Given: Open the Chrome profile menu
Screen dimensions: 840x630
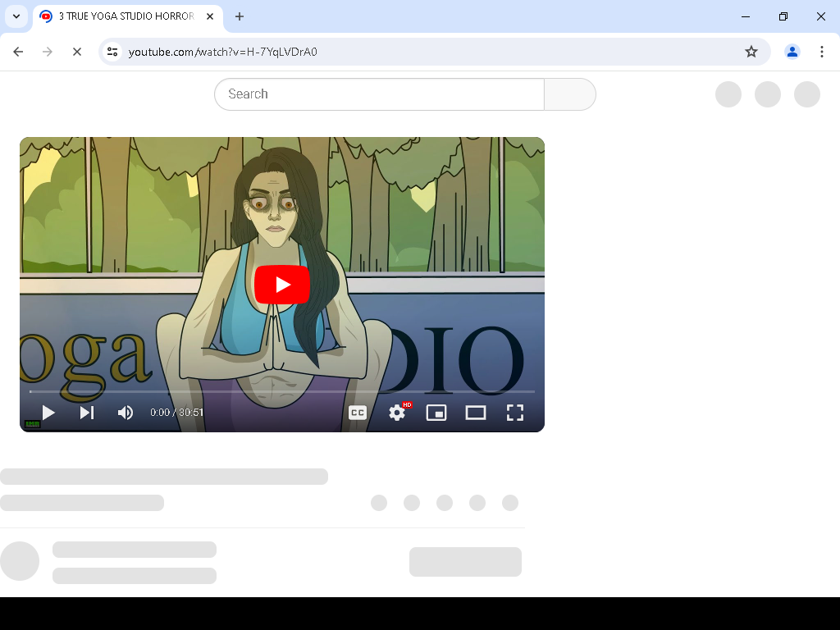Looking at the screenshot, I should (x=792, y=52).
